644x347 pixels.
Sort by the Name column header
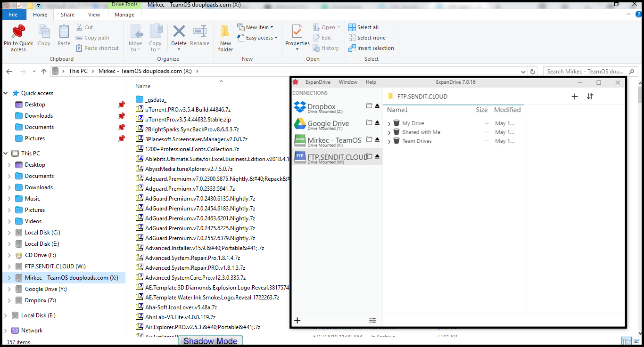(143, 86)
